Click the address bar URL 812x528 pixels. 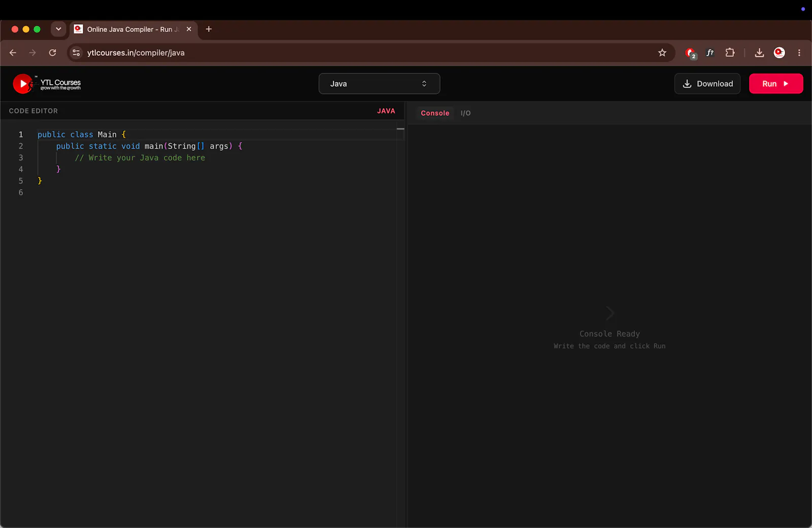[x=136, y=53]
